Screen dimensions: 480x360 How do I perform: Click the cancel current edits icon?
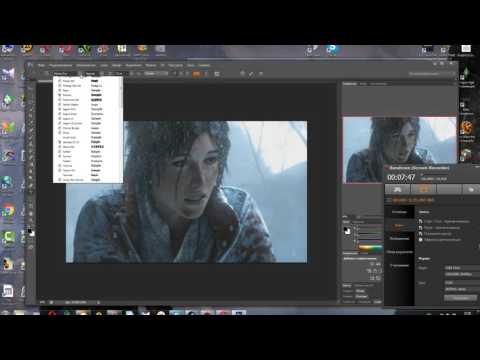pyautogui.click(x=242, y=74)
